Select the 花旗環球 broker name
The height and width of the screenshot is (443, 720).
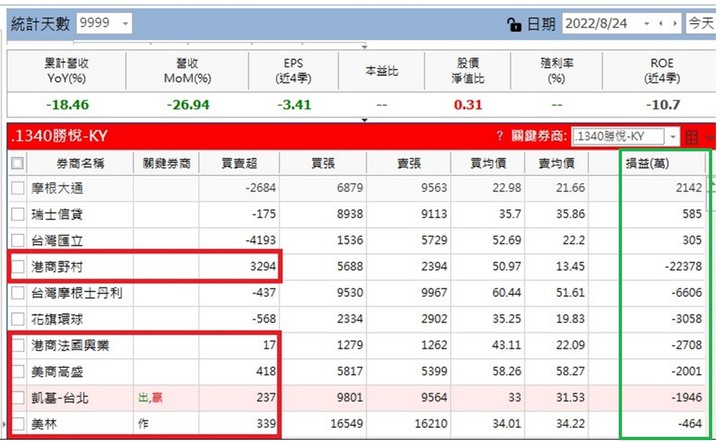[57, 319]
